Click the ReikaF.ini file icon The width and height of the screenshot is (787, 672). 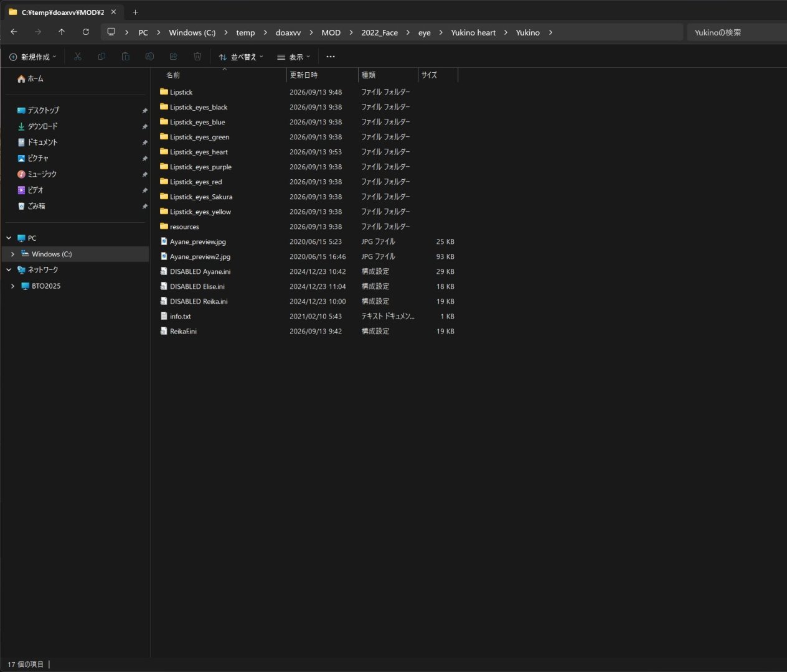164,331
